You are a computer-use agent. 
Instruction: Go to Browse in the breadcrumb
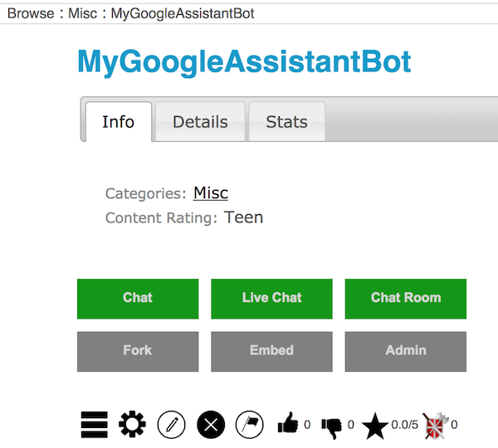tap(31, 13)
